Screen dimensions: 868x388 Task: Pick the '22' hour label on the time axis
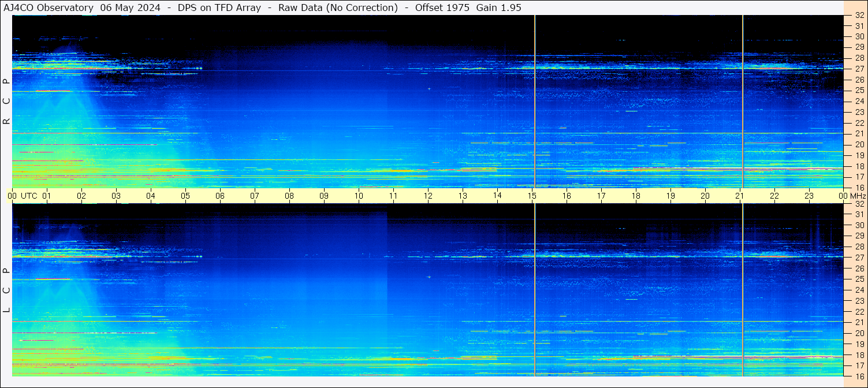pyautogui.click(x=774, y=196)
